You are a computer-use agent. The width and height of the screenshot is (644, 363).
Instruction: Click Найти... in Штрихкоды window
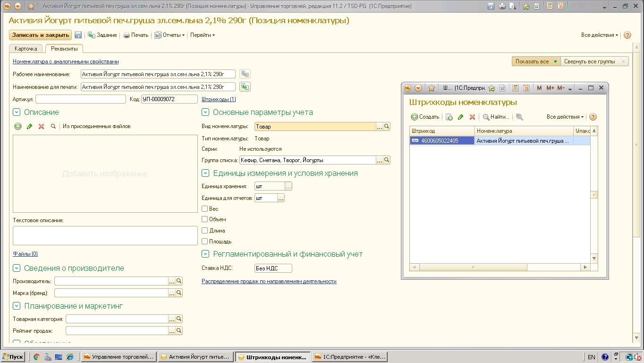coord(496,117)
